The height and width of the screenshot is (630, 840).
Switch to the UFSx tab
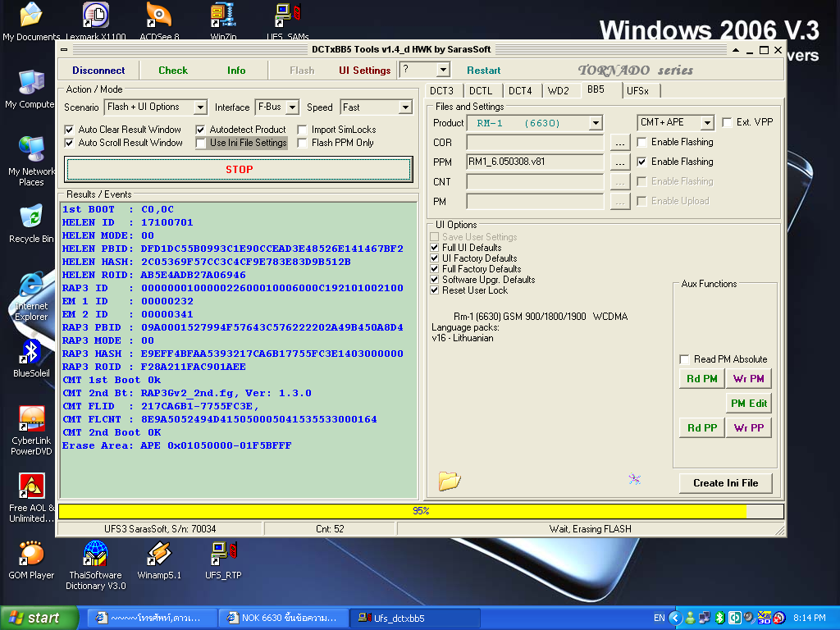tap(637, 91)
